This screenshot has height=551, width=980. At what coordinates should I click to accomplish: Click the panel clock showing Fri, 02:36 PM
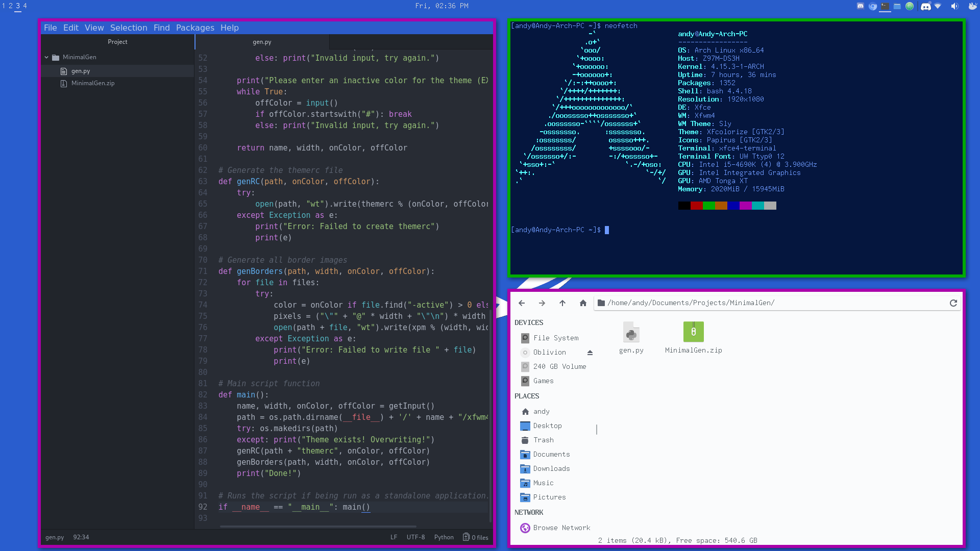click(x=442, y=6)
